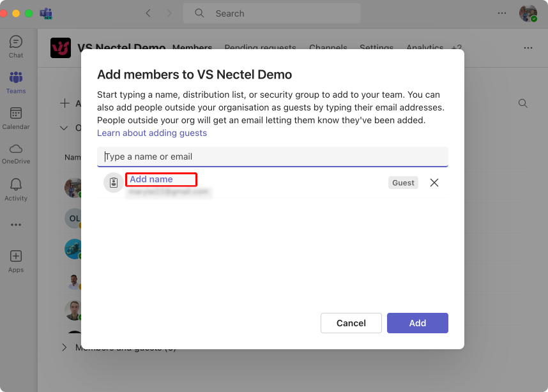Show the +2 overflow tabs
The image size is (548, 392).
click(457, 47)
